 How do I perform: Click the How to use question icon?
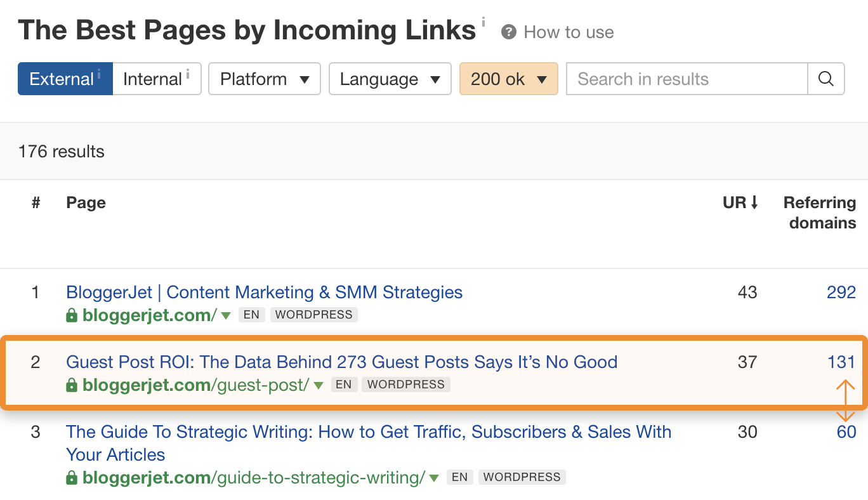(508, 32)
